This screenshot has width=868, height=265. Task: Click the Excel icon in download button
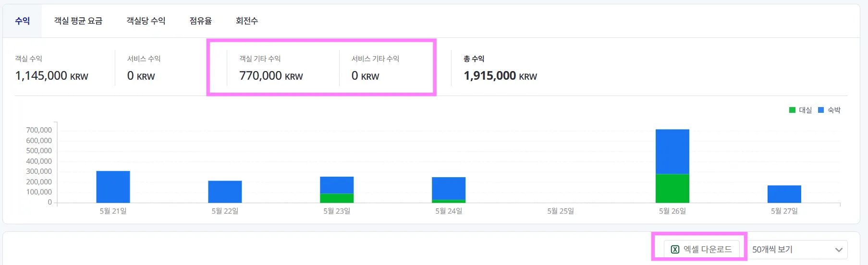(x=675, y=249)
